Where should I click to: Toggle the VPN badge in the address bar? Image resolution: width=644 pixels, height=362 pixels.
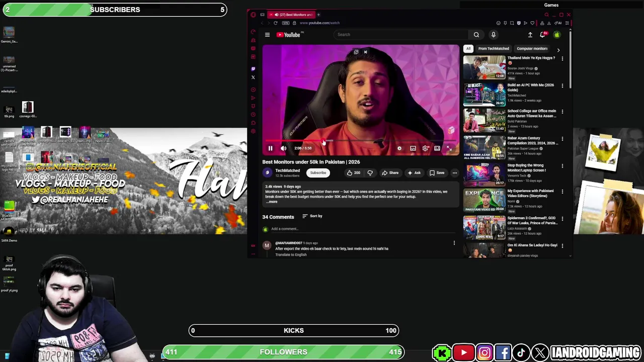coord(286,23)
